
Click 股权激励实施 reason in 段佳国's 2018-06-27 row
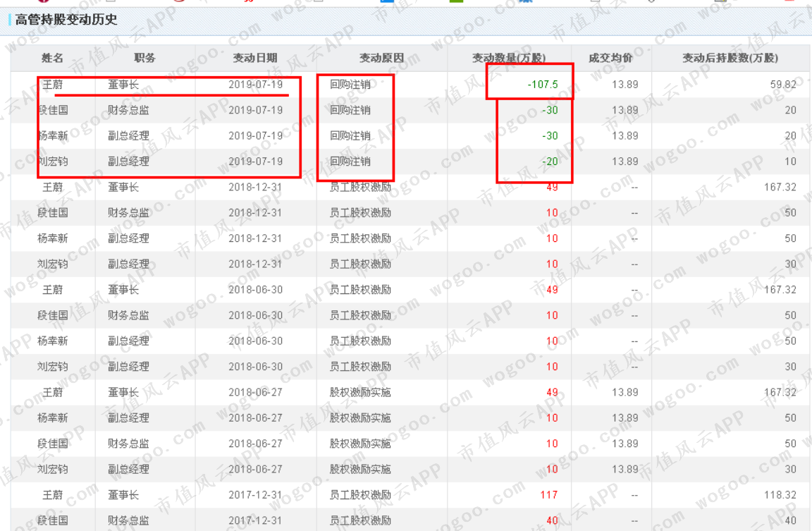click(x=360, y=444)
